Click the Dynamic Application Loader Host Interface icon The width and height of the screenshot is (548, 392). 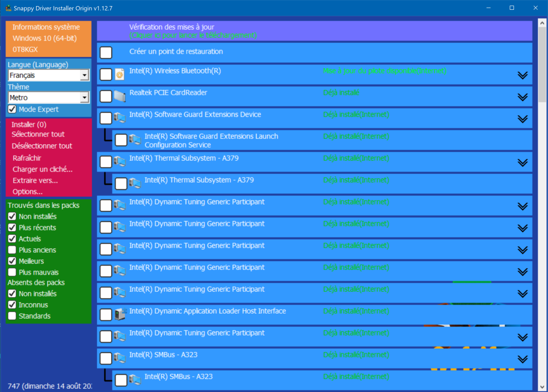click(120, 314)
